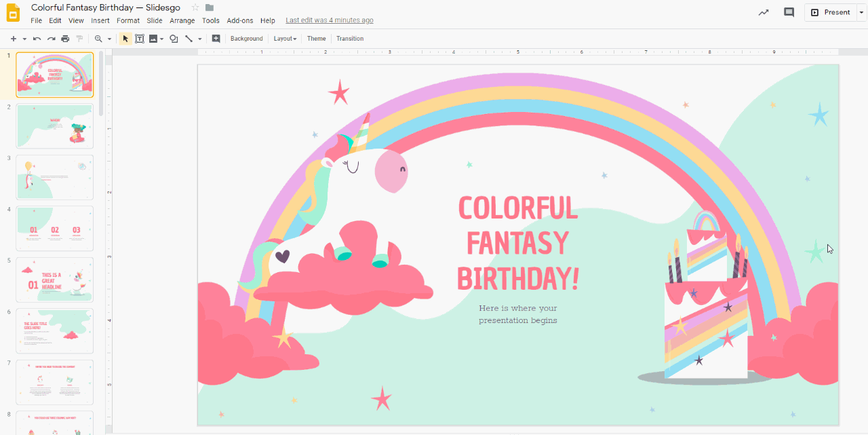Open the zoom level dropdown arrow

[109, 39]
